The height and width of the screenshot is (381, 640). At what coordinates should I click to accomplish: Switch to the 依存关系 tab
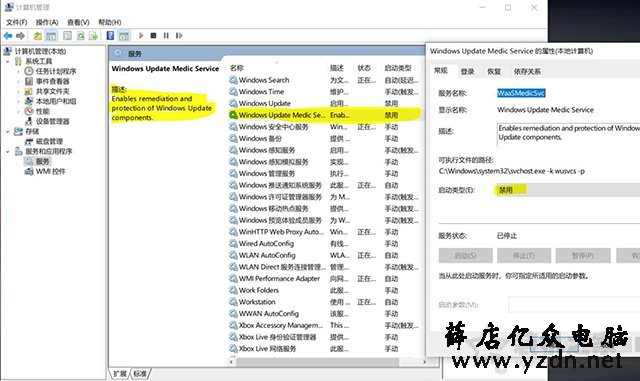coord(527,71)
